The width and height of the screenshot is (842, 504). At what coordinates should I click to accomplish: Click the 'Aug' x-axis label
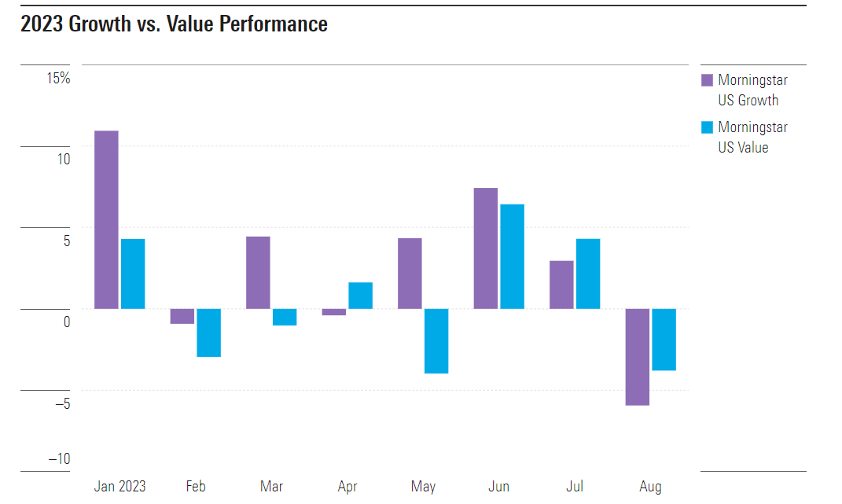[650, 487]
